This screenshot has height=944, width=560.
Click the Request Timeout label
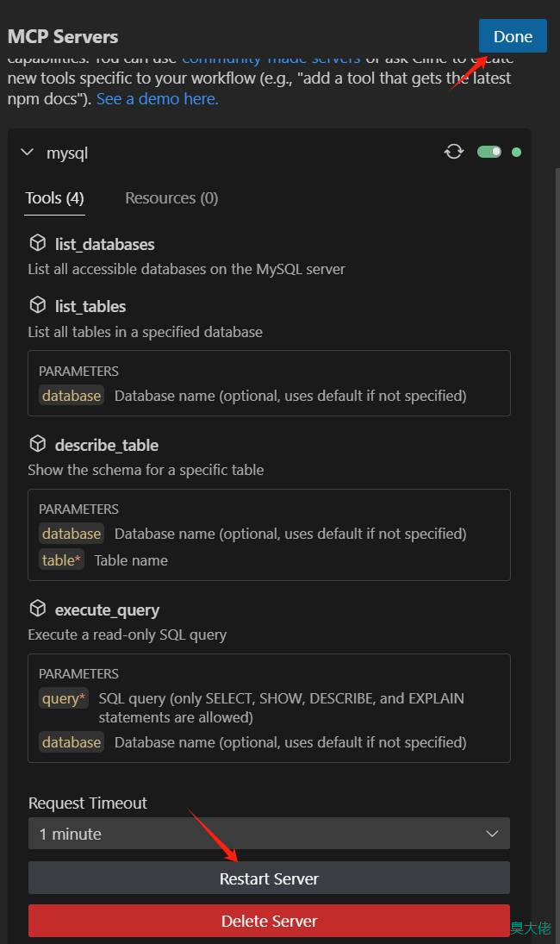(88, 803)
